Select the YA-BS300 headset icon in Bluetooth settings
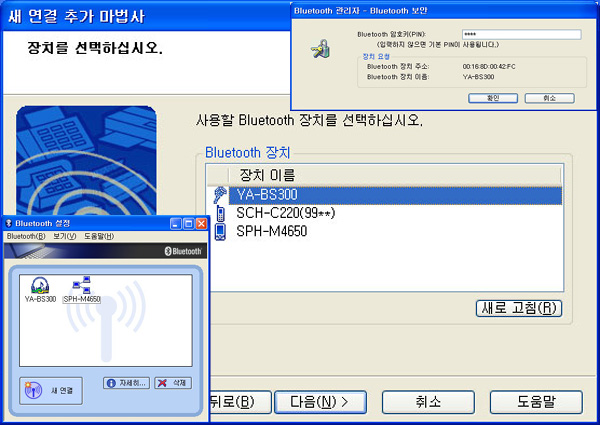The image size is (600, 425). pyautogui.click(x=40, y=289)
